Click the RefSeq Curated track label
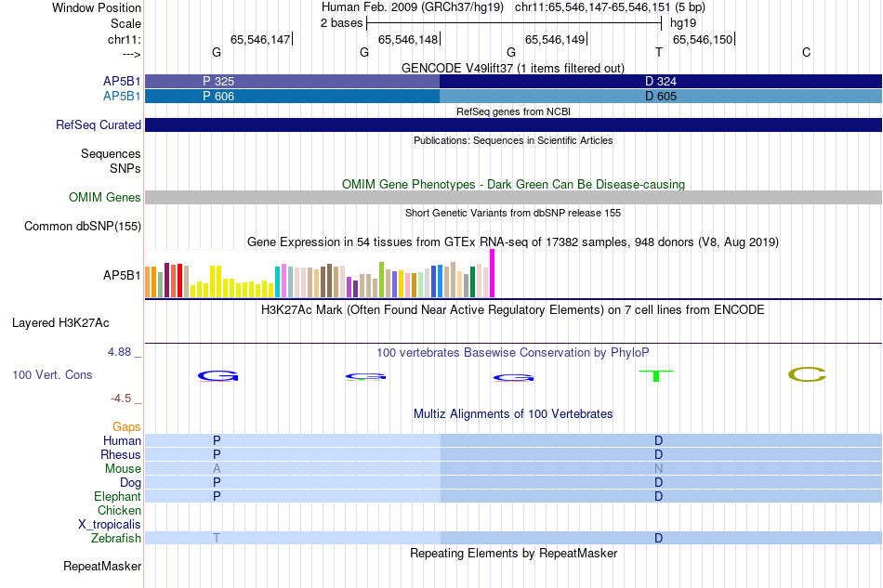The height and width of the screenshot is (588, 883). [x=98, y=124]
